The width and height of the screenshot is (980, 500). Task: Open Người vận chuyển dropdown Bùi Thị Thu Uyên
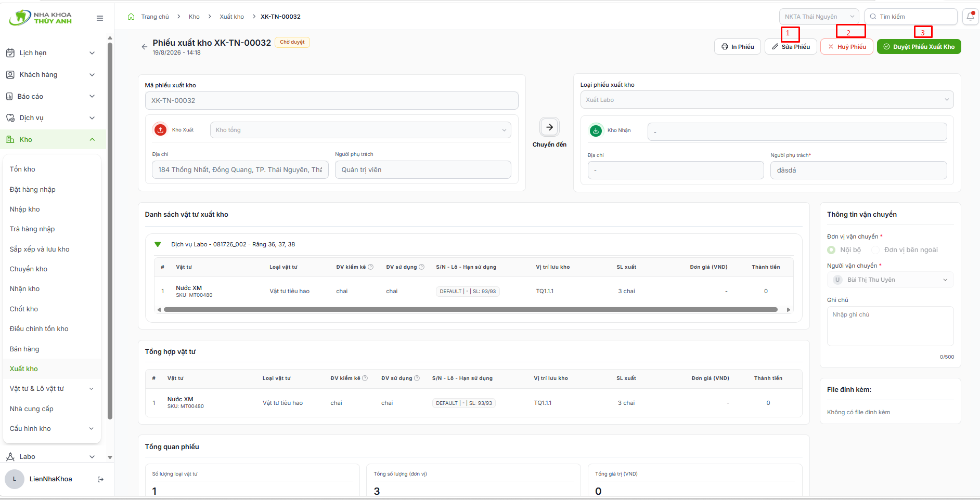pos(890,280)
